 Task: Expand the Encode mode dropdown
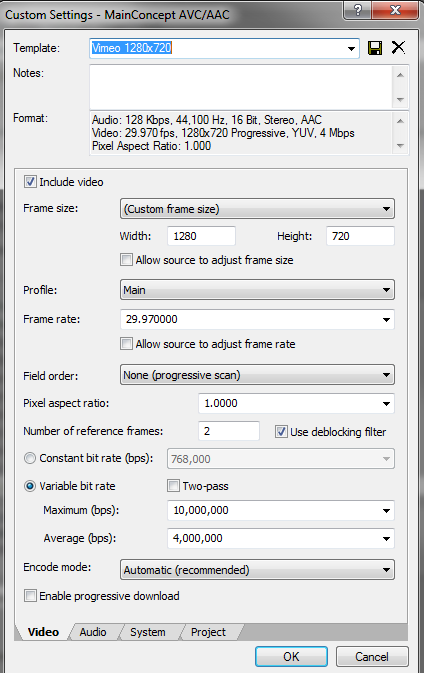coord(257,570)
